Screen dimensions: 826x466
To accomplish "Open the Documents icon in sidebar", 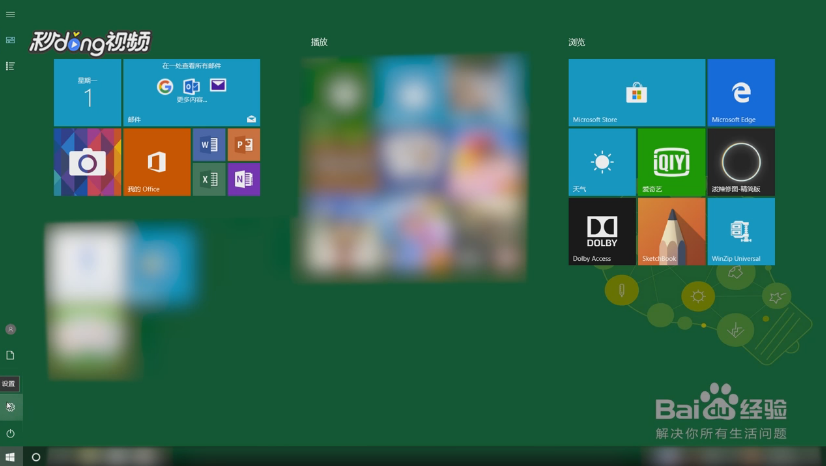I will tap(10, 355).
